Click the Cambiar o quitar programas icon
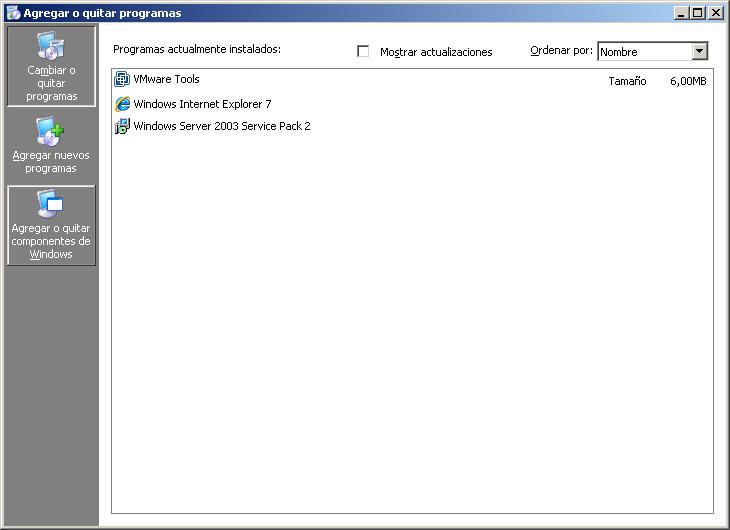Screen dimensions: 730x530 point(49,46)
